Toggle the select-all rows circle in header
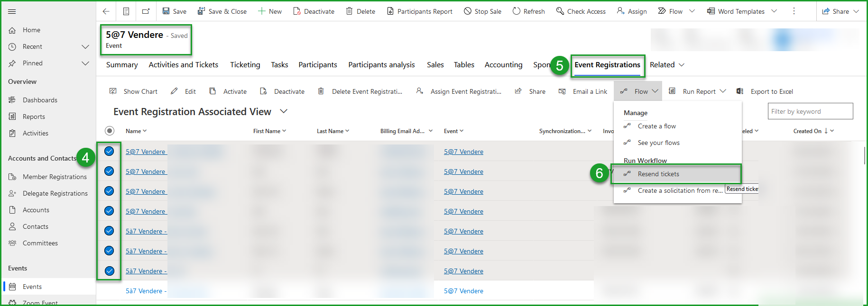Image resolution: width=868 pixels, height=306 pixels. (x=110, y=131)
